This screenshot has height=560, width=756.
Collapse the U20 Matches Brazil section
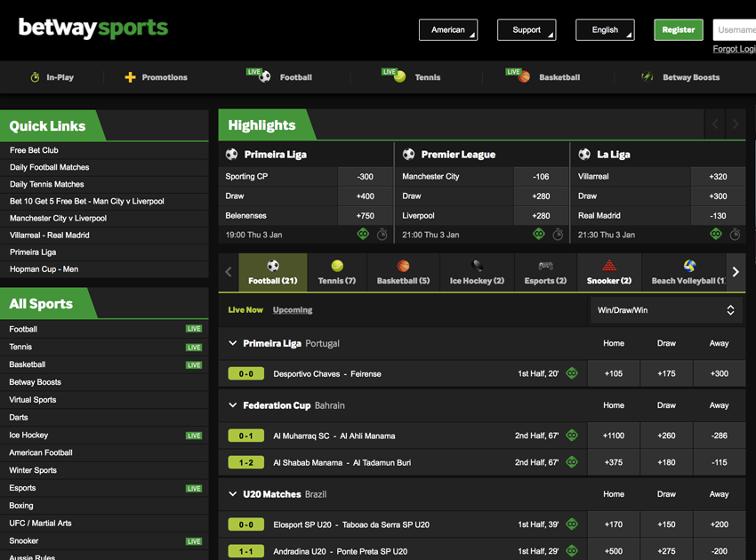pos(232,494)
